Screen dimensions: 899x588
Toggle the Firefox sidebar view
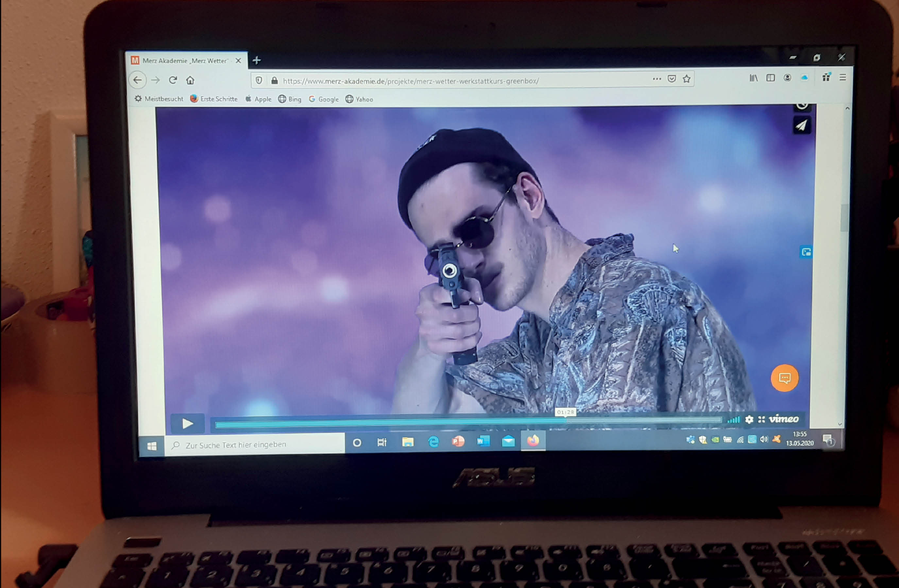pos(771,78)
